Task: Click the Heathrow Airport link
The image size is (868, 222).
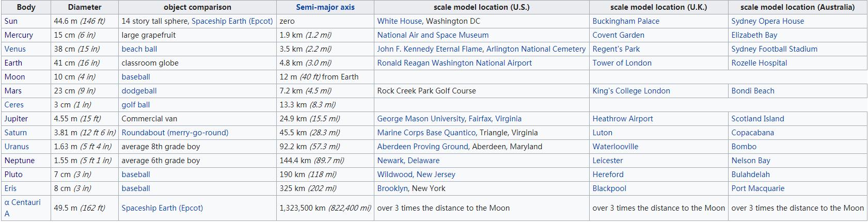Action: click(623, 119)
